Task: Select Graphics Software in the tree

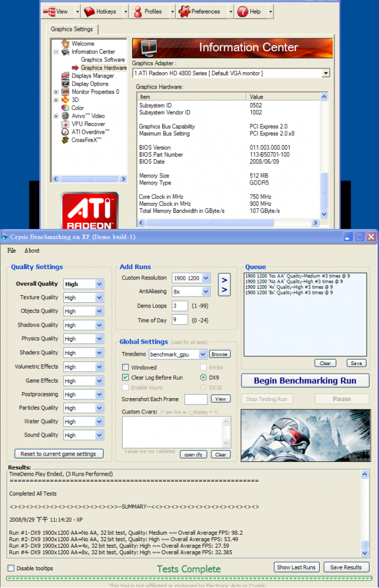Action: pyautogui.click(x=103, y=60)
